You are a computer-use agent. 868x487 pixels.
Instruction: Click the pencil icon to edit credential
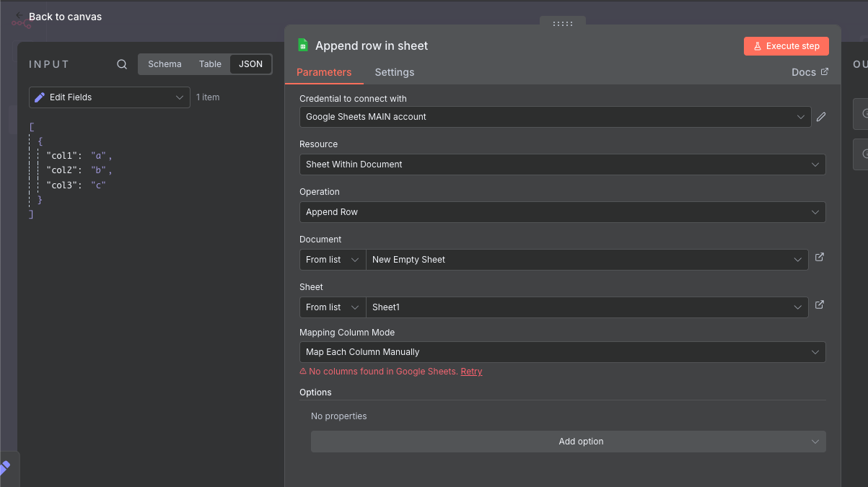pyautogui.click(x=820, y=117)
